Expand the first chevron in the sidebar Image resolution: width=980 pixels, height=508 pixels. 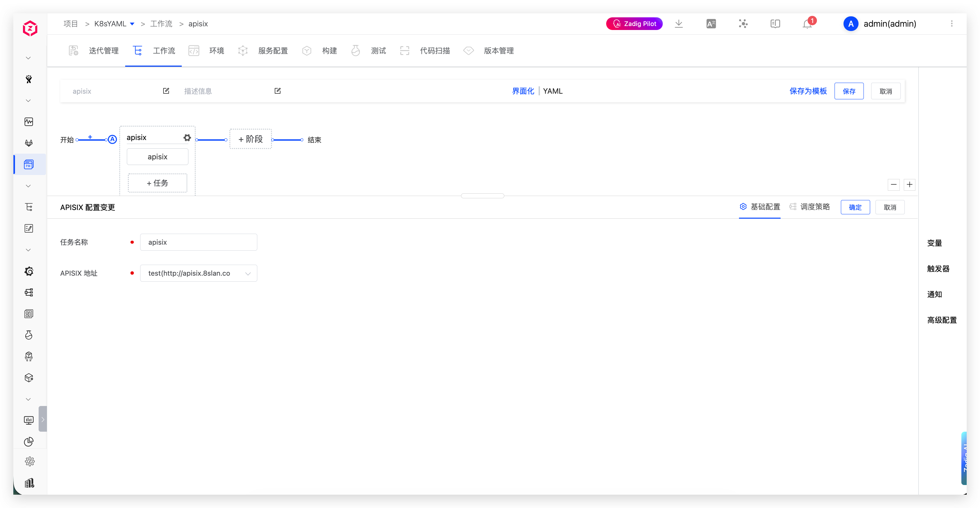tap(28, 58)
